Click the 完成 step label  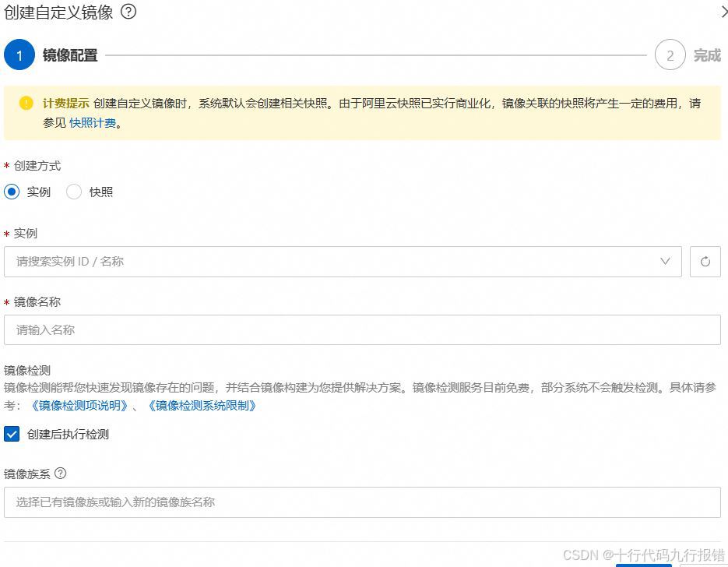coord(707,55)
